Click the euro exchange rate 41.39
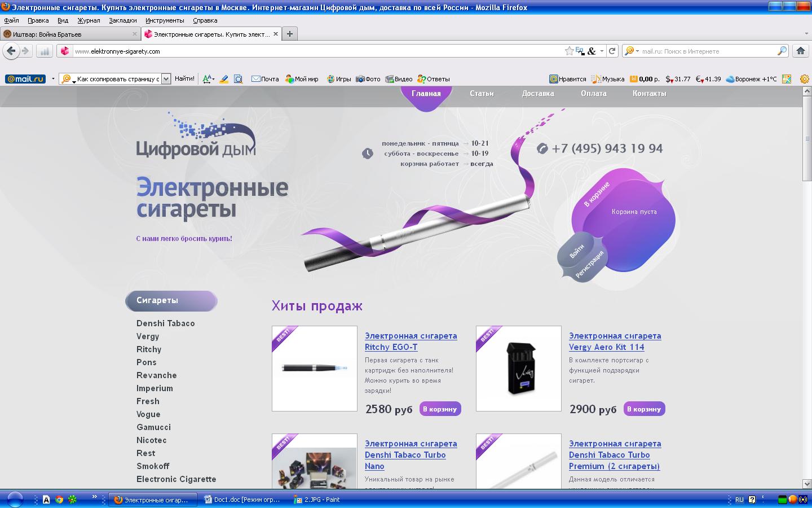The image size is (812, 508). 708,79
